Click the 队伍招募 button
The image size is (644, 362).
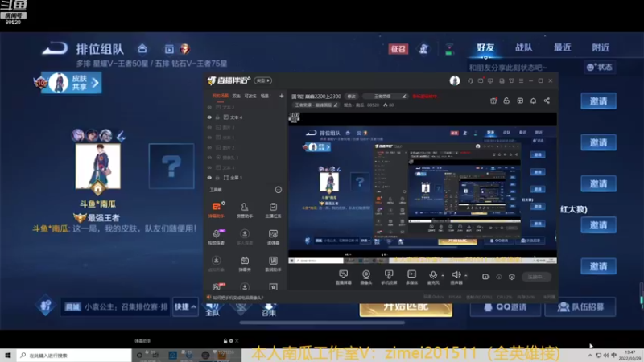coord(580,307)
